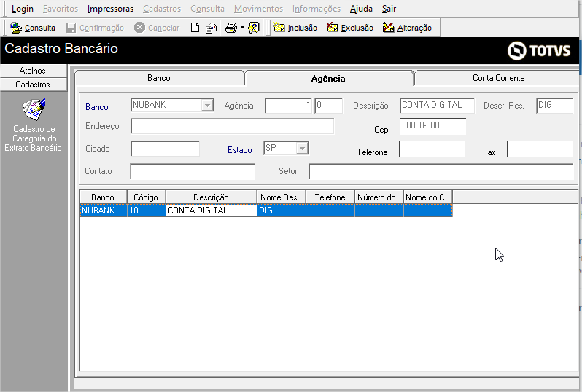
Task: Expand the Banco NUBANK dropdown
Action: [x=207, y=106]
